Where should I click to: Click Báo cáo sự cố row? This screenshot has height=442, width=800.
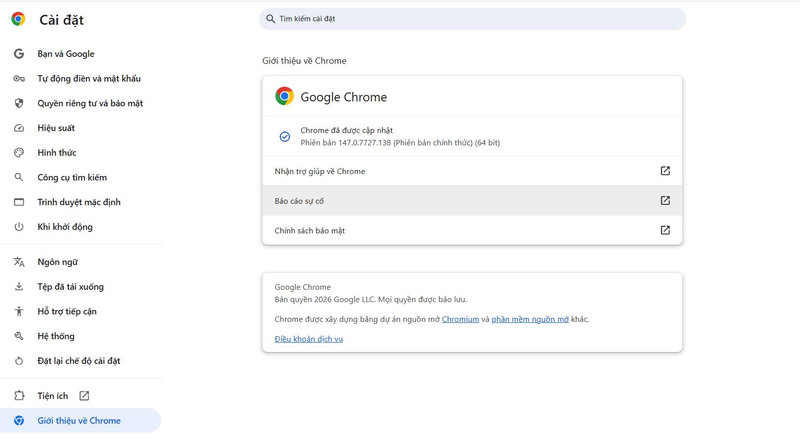(x=472, y=201)
